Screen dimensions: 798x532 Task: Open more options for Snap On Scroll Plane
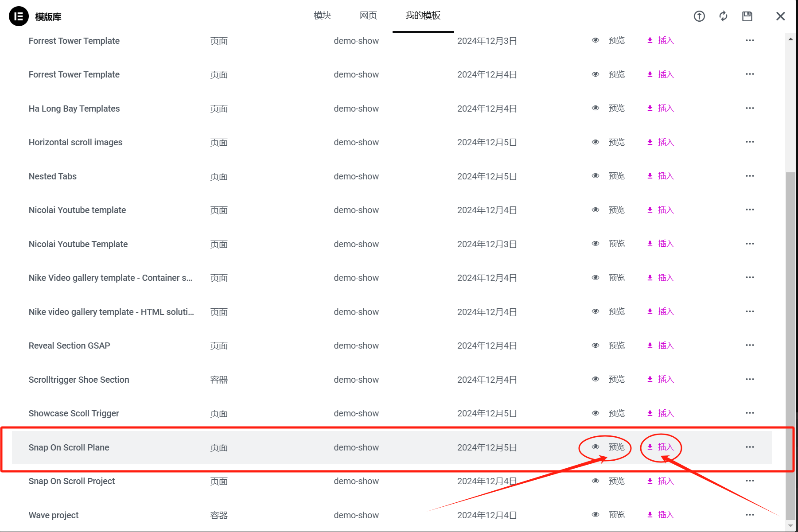[750, 447]
